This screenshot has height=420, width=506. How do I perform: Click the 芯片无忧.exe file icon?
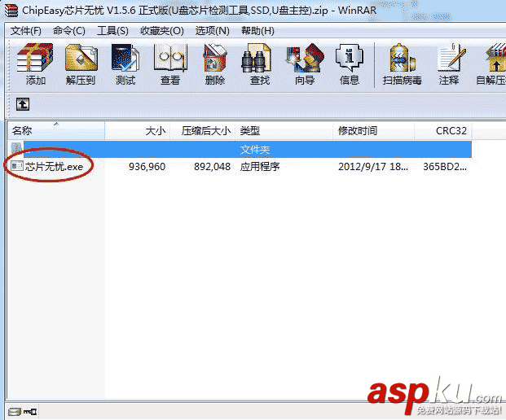click(17, 166)
